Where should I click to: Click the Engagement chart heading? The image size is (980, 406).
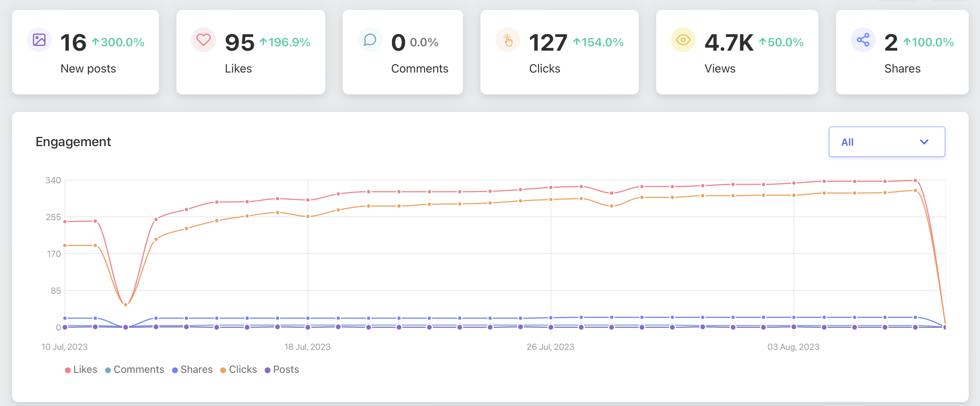pos(73,142)
